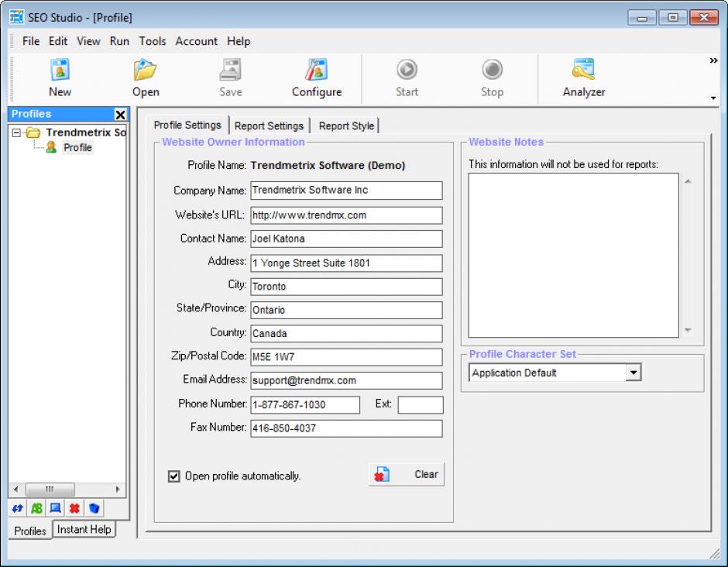Click profiles tree scroll right arrow
Image resolution: width=728 pixels, height=567 pixels.
[118, 489]
